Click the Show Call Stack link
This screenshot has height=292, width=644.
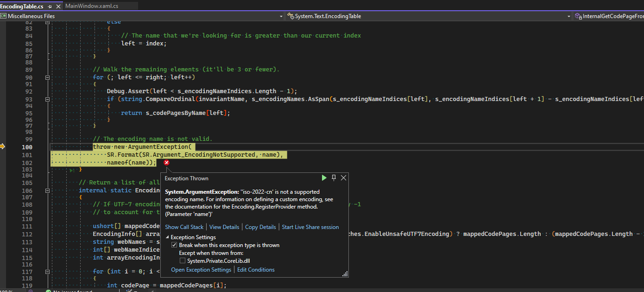coord(184,227)
